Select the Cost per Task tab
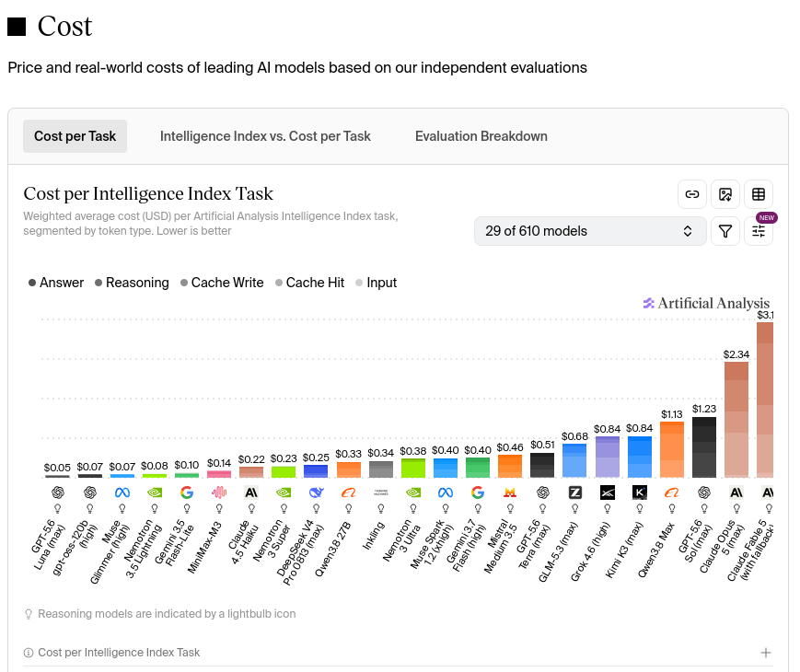The image size is (800, 672). 75,136
